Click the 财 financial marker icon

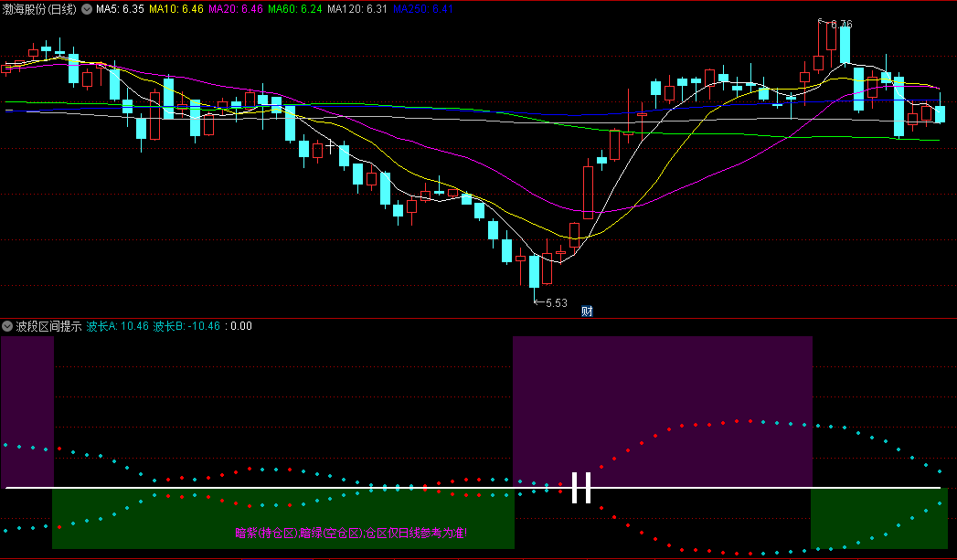click(587, 312)
